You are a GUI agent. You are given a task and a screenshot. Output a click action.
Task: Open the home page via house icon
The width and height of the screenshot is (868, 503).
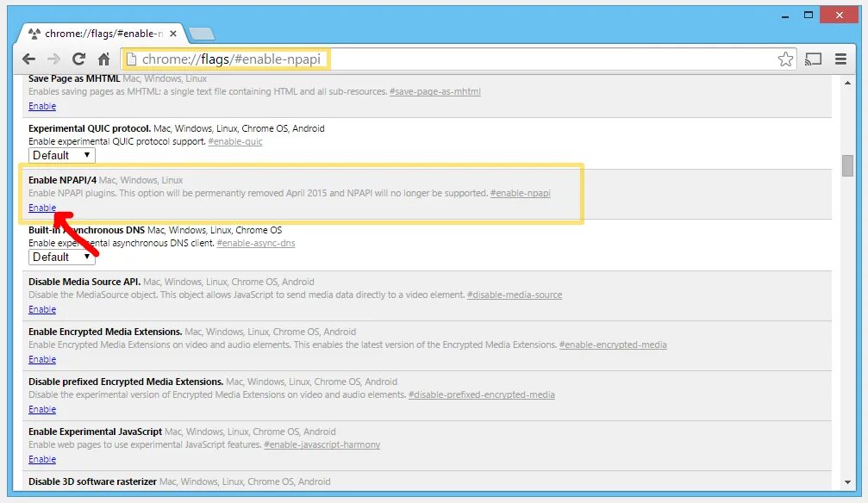tap(103, 59)
